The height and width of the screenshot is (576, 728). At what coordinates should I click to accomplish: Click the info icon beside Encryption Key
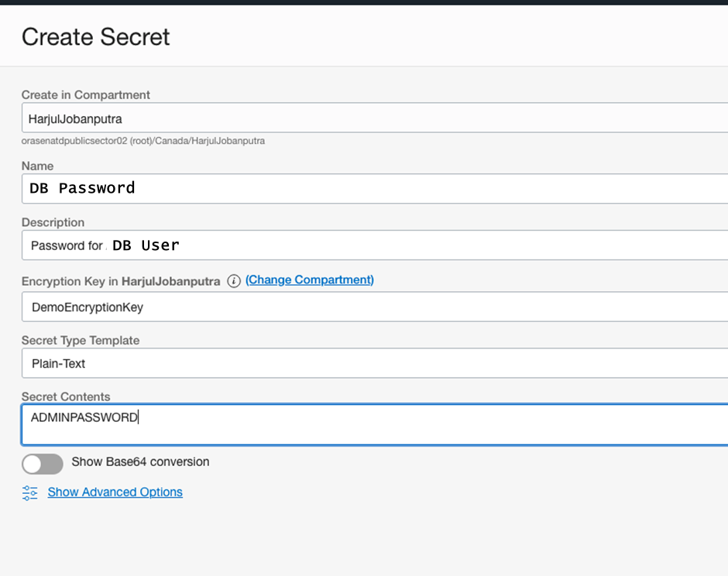click(234, 281)
